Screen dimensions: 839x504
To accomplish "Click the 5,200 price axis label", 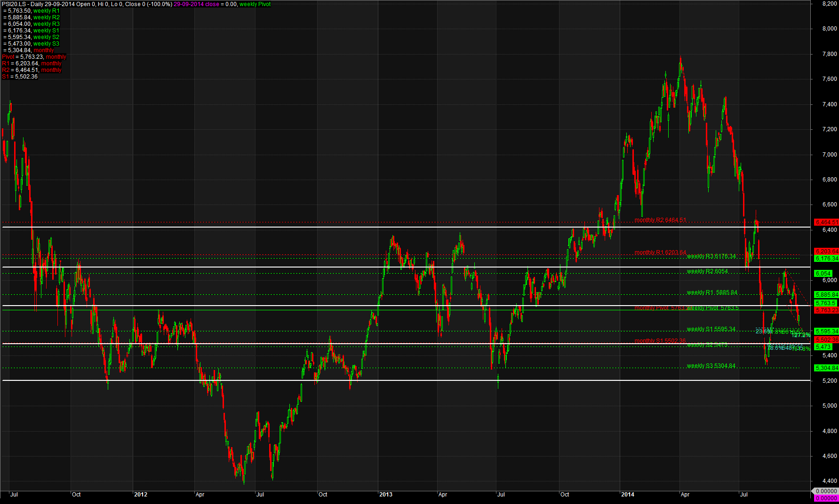I will pyautogui.click(x=830, y=381).
